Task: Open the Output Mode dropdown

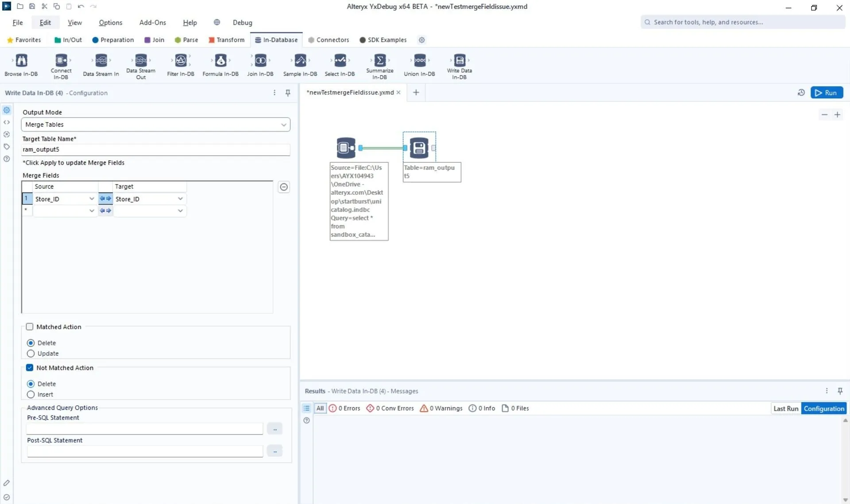Action: tap(155, 125)
